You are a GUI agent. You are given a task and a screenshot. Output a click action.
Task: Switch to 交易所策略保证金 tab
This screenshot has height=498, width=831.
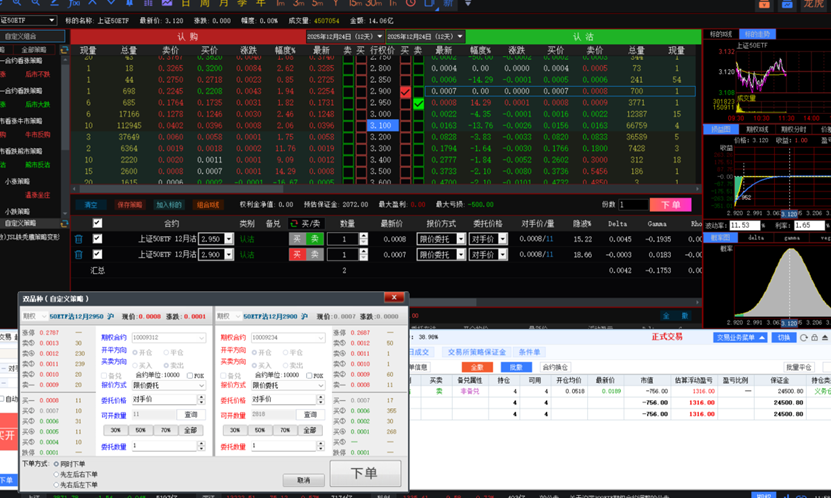pyautogui.click(x=476, y=352)
